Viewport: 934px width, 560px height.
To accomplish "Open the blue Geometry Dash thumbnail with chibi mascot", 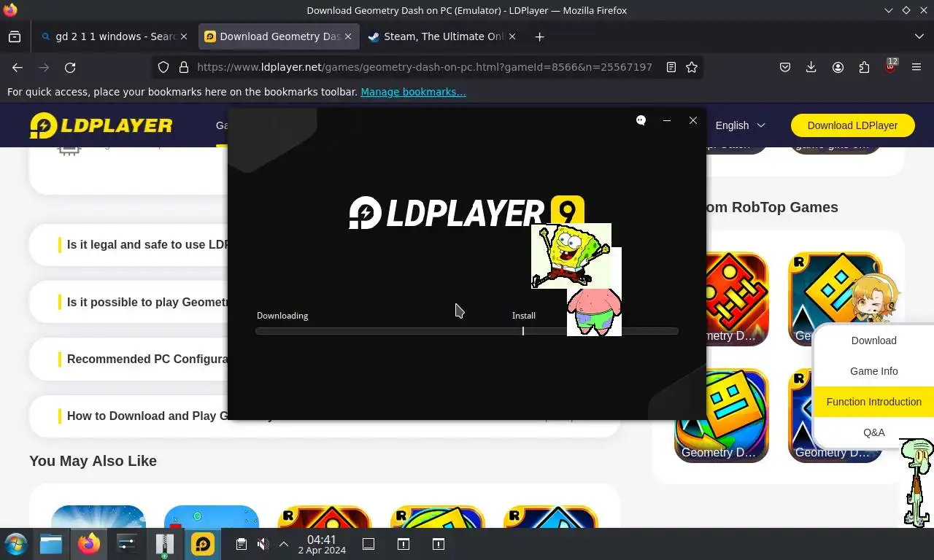I will (835, 299).
